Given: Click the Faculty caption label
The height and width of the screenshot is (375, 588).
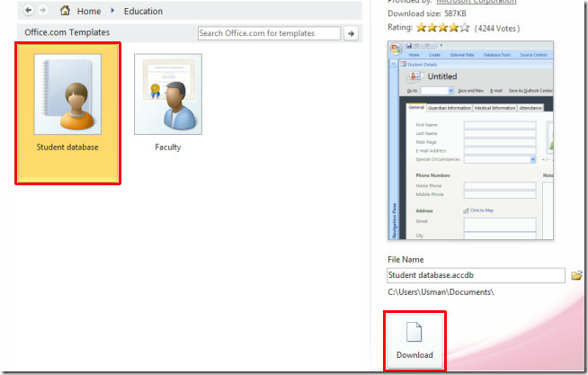Looking at the screenshot, I should 168,147.
